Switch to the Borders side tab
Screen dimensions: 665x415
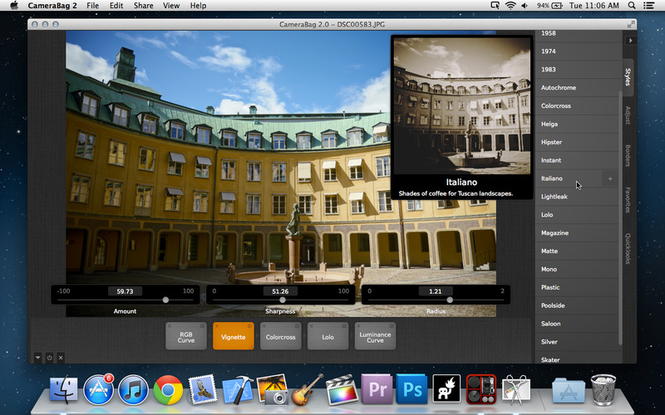point(628,156)
